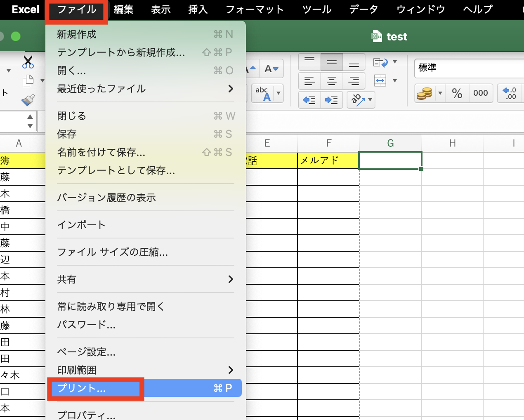This screenshot has height=420, width=524.
Task: Apply Comma Style with the 000 icon
Action: [x=480, y=93]
